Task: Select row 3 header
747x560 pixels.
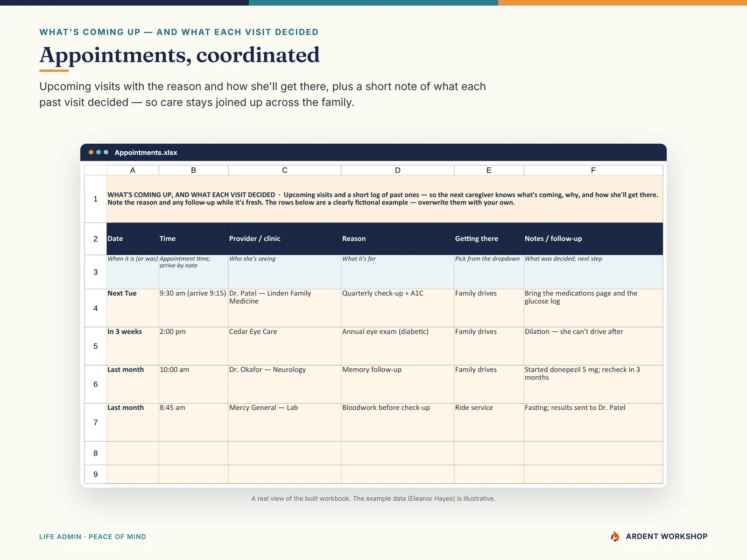Action: (96, 272)
